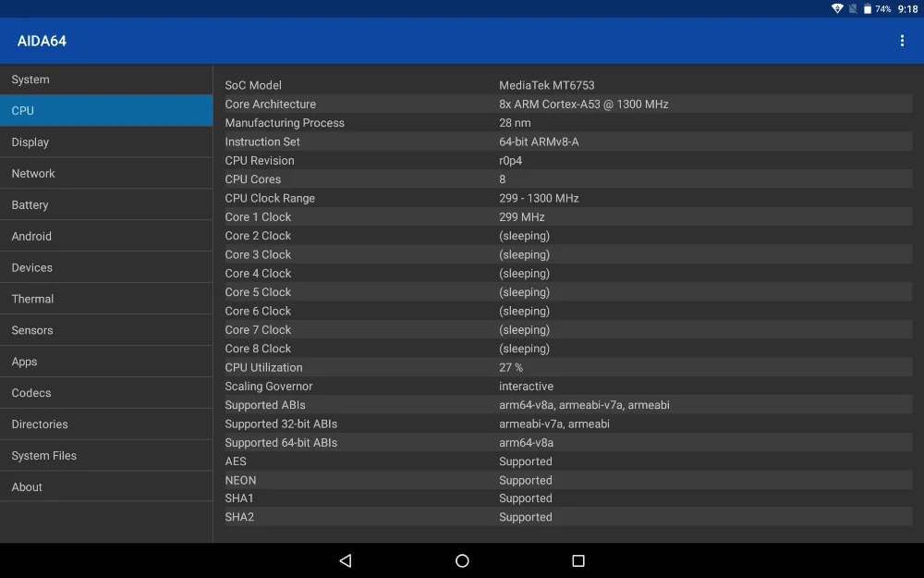Select the Core Architecture row label
The height and width of the screenshot is (578, 924).
click(270, 104)
